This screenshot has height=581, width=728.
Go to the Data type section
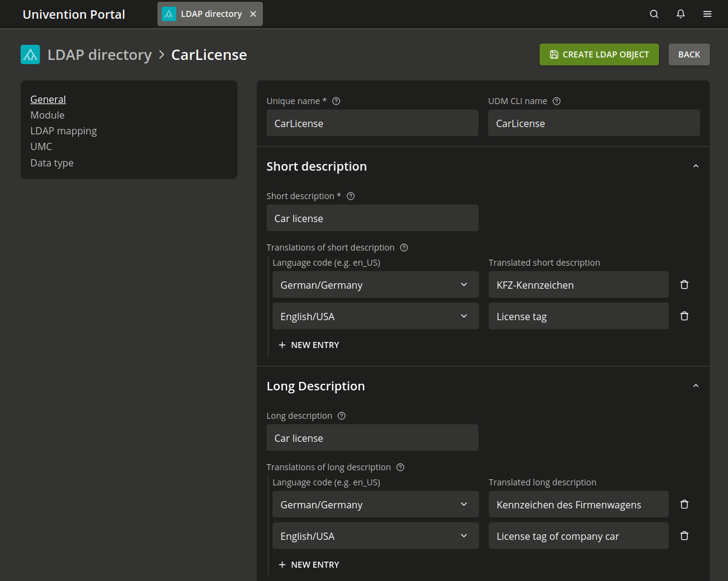click(x=52, y=163)
